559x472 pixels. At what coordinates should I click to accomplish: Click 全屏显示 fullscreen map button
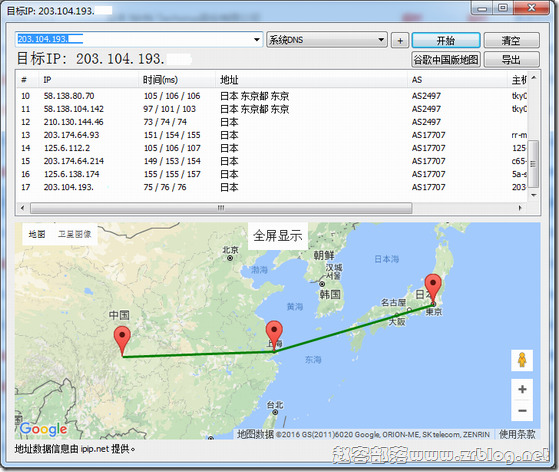point(278,236)
